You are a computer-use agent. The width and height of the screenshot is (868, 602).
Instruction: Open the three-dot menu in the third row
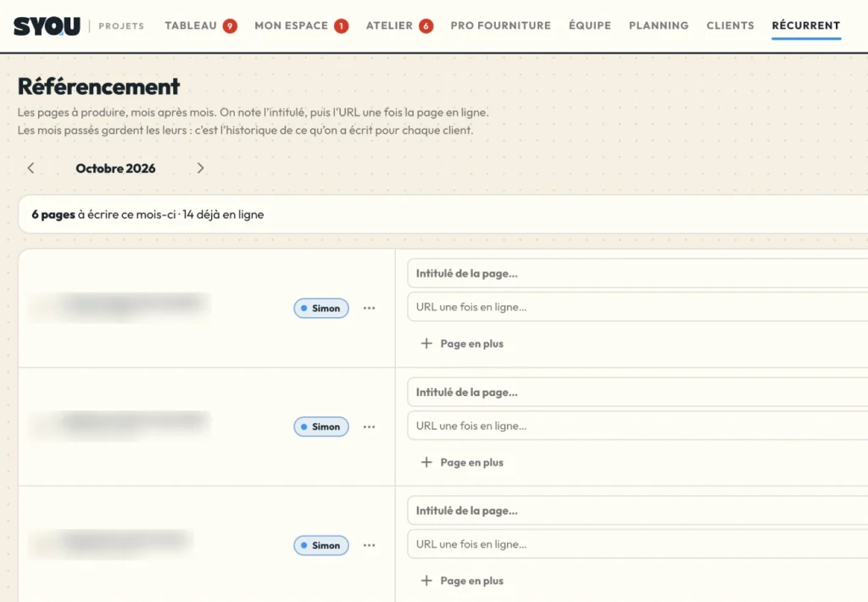pyautogui.click(x=370, y=545)
